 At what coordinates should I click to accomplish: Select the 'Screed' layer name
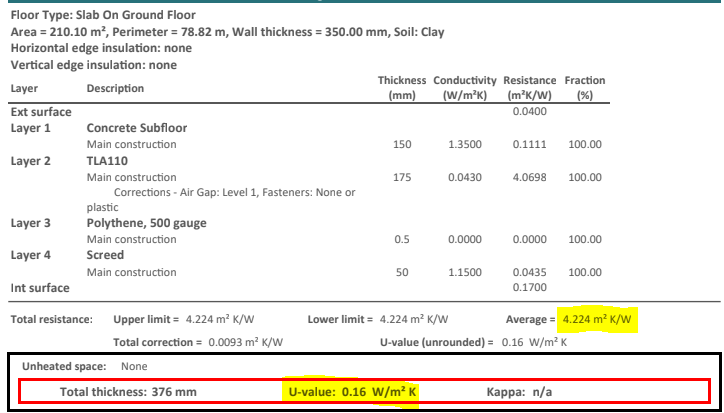105,255
